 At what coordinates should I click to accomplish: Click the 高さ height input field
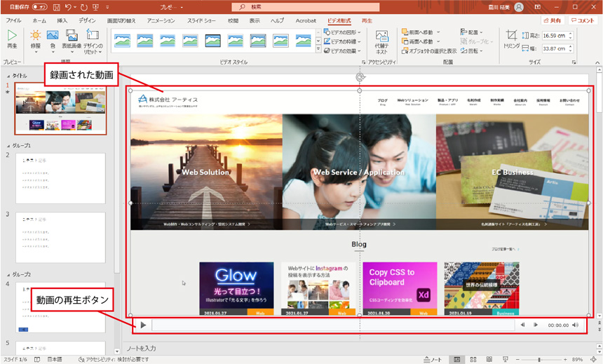557,35
